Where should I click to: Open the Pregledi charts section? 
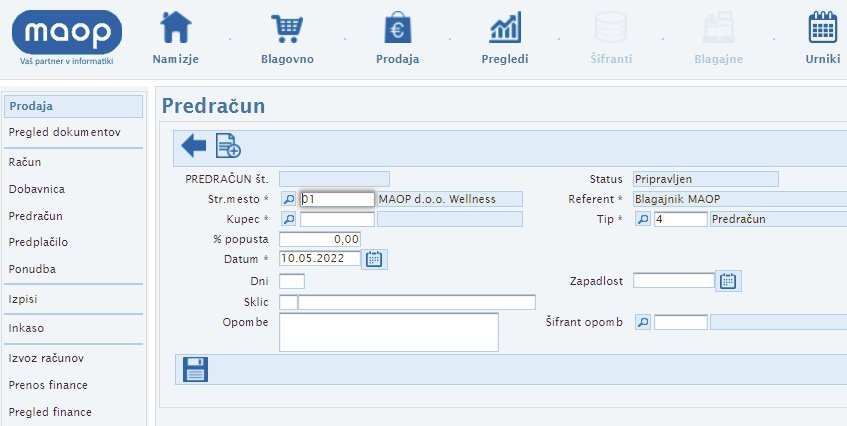click(504, 38)
